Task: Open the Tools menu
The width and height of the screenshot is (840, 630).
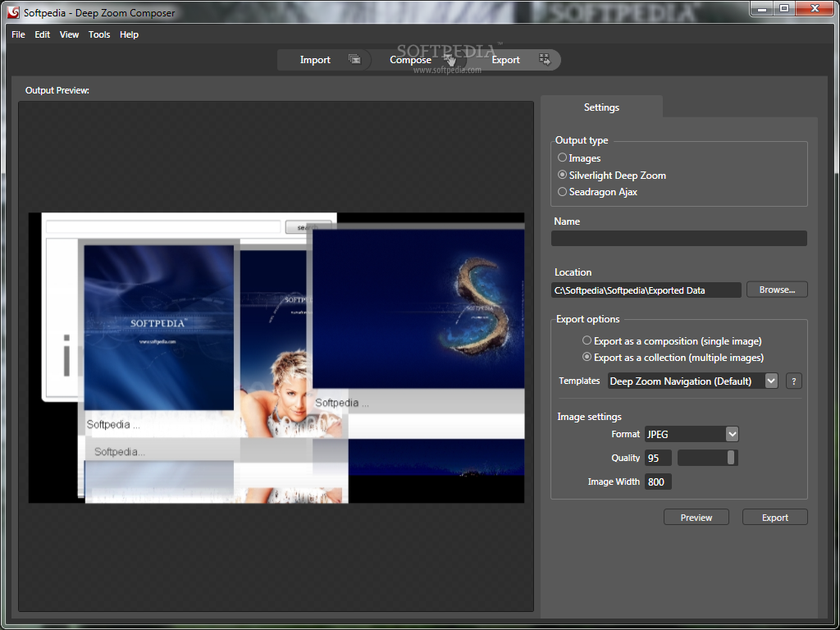Action: click(99, 34)
